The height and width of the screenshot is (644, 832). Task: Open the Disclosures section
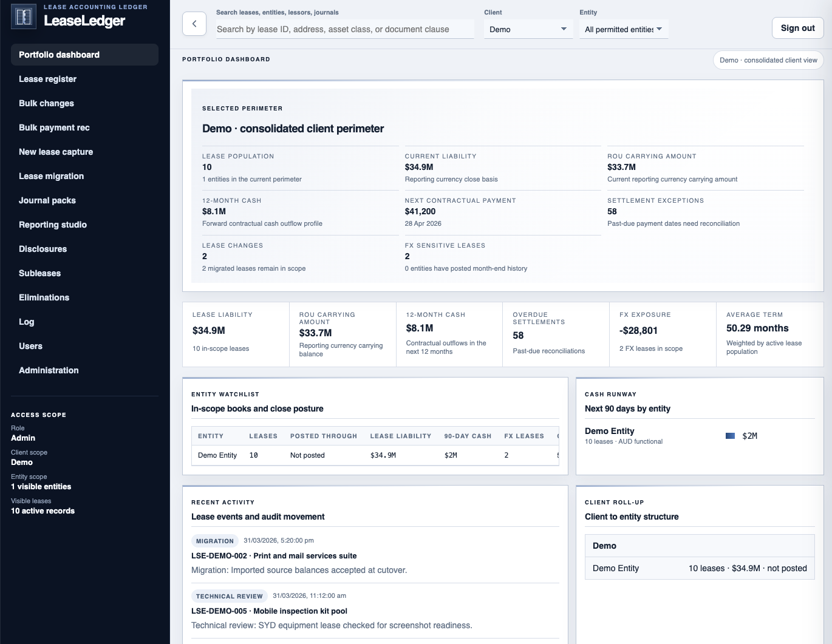43,249
